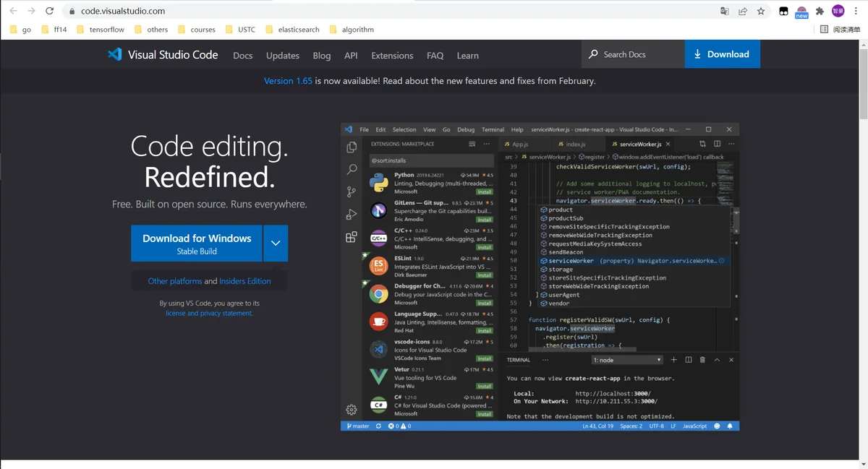Viewport: 868px width, 469px height.
Task: Open the Chrome three-dot menu
Action: pos(856,12)
